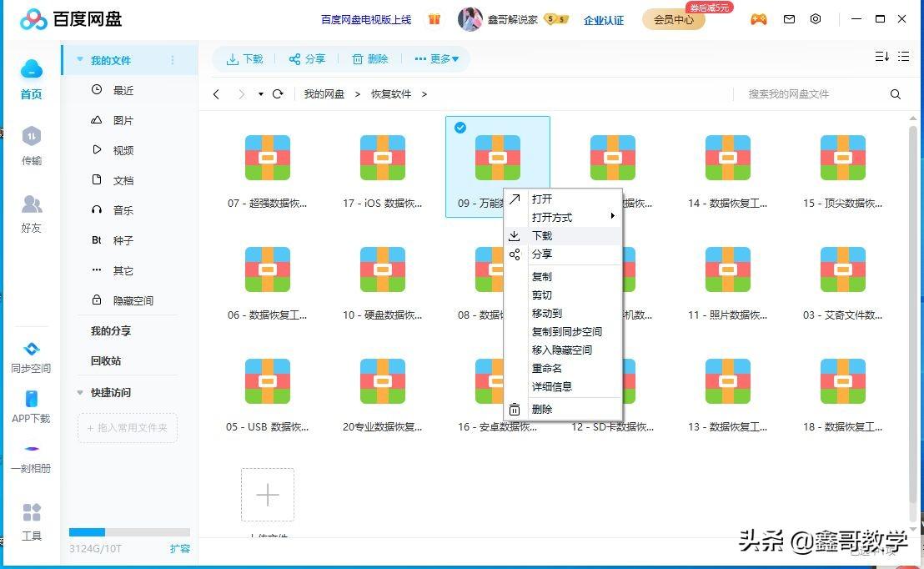Refresh the file list
Viewport: 924px width, 569px height.
[278, 93]
